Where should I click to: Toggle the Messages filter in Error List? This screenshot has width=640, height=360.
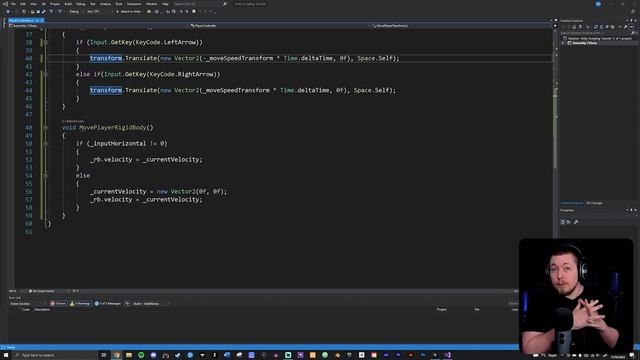click(x=107, y=304)
